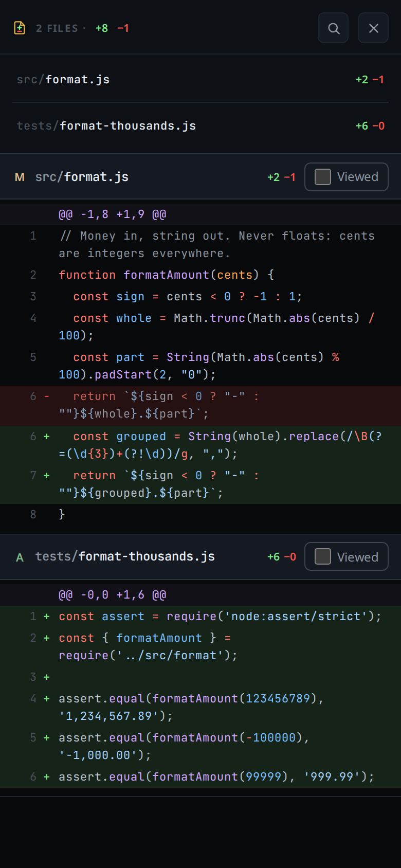
Task: Click the diff file icon beside 2 FILES
Action: (x=20, y=28)
